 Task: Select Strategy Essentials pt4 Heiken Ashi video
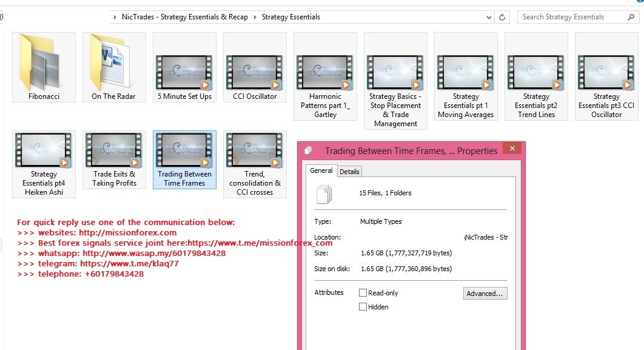point(44,164)
